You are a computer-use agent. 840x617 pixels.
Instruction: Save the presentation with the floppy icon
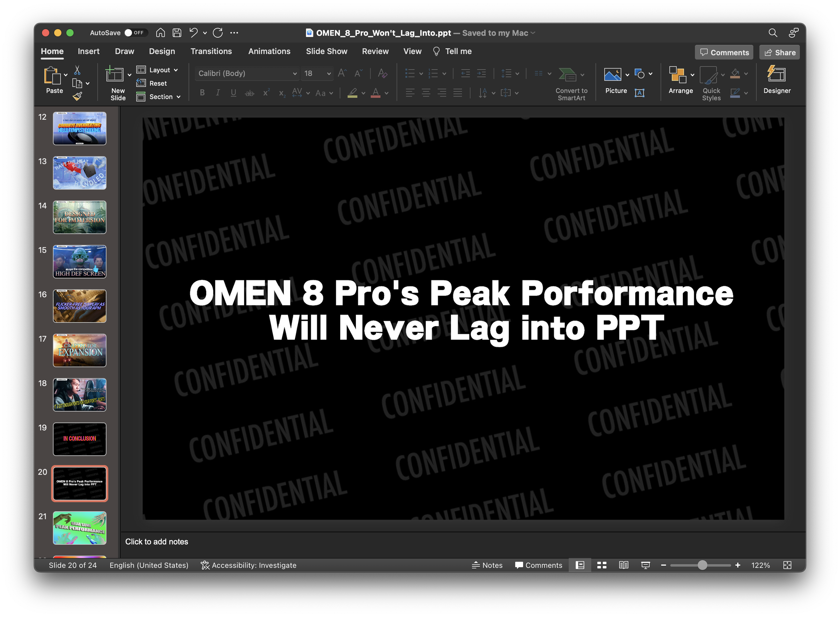tap(177, 33)
